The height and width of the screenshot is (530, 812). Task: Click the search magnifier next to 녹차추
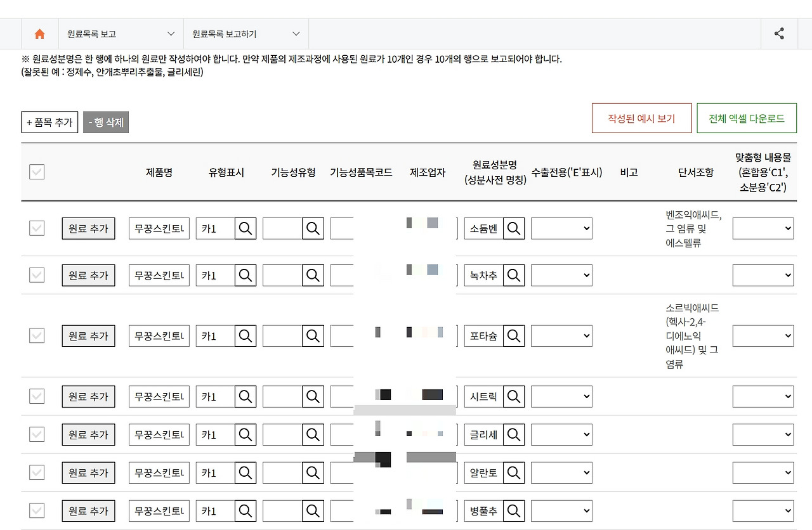tap(514, 275)
